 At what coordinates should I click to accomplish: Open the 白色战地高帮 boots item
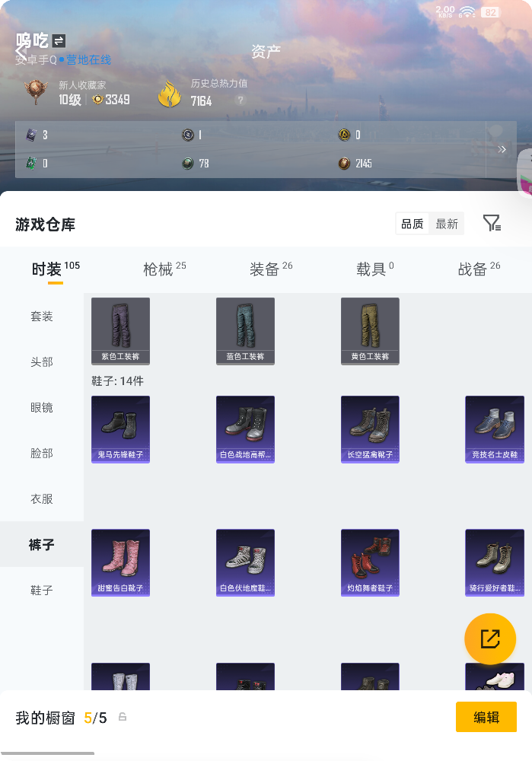click(x=245, y=429)
